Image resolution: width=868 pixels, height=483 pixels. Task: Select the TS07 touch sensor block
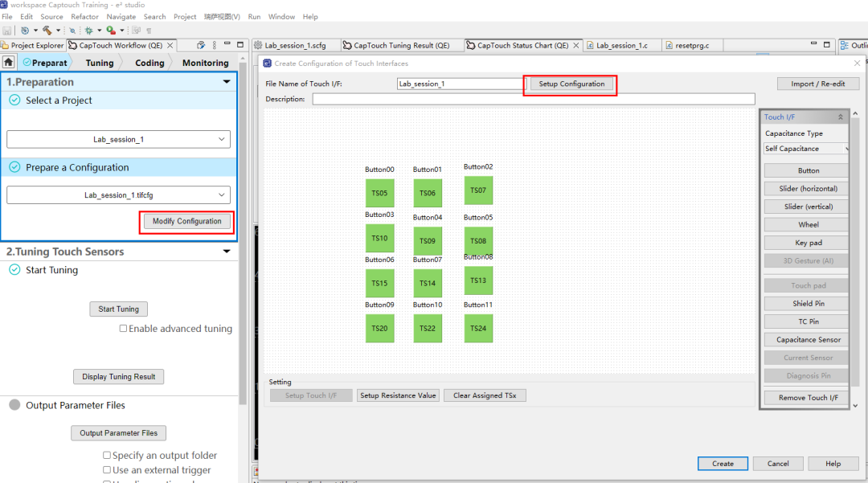pyautogui.click(x=478, y=190)
